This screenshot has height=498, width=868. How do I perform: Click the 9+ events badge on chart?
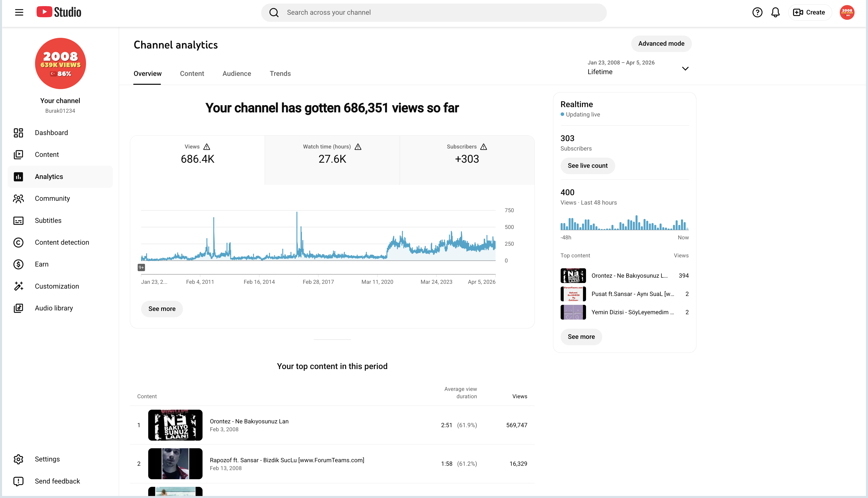click(141, 268)
